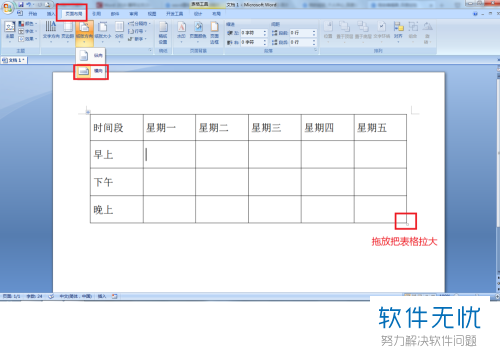Click the 下午 row label cell
This screenshot has height=361, width=500.
(x=117, y=182)
